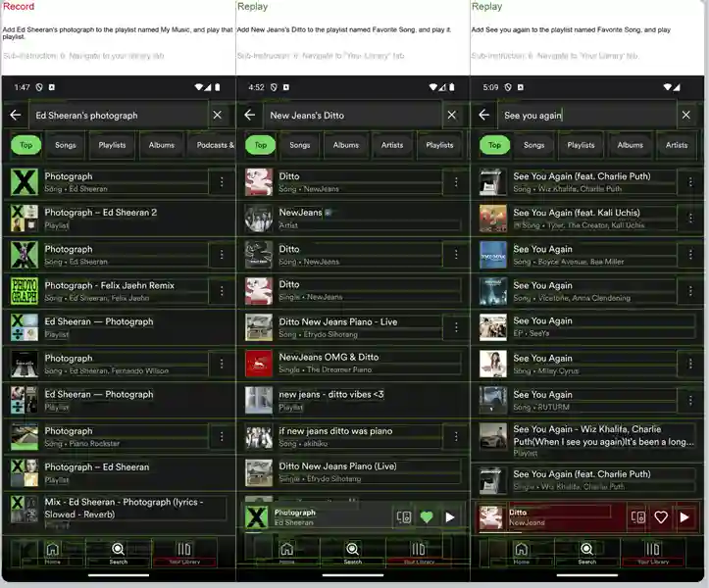This screenshot has height=588, width=709.
Task: Open more menu for See You Again by Boyce Avenue
Action: pyautogui.click(x=690, y=255)
